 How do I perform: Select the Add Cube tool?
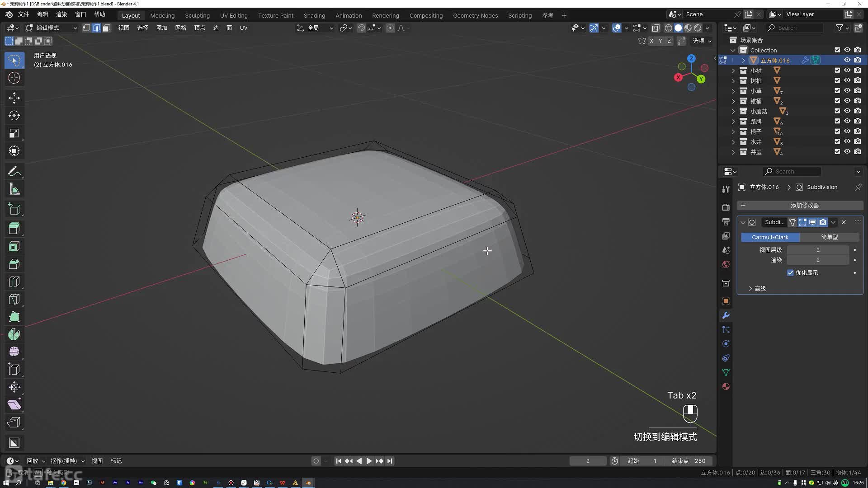click(x=14, y=209)
